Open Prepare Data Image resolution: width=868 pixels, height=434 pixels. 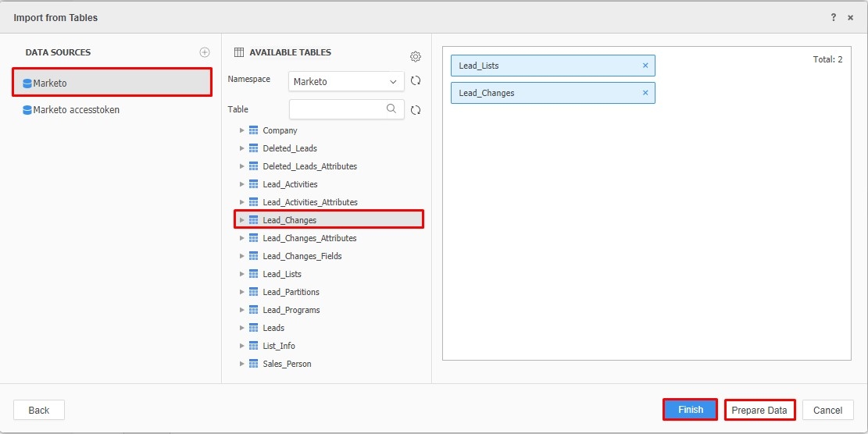tap(759, 411)
